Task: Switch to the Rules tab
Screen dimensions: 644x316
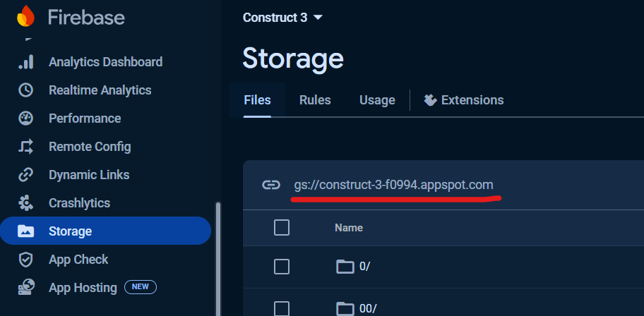Action: pyautogui.click(x=315, y=100)
